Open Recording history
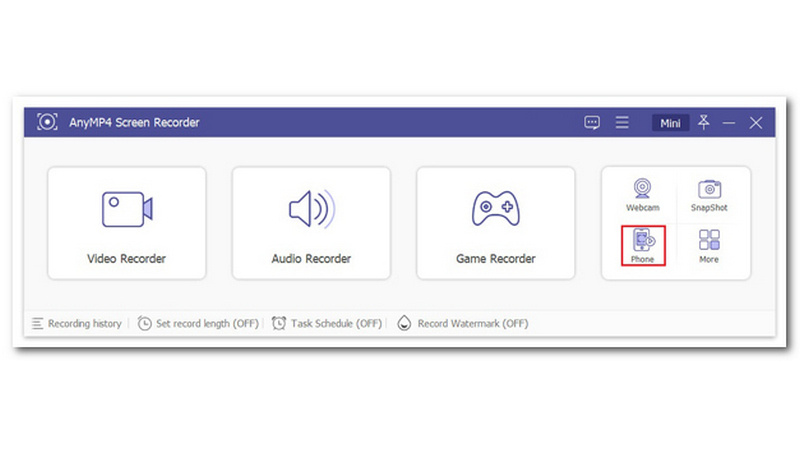800x458 pixels. point(77,323)
